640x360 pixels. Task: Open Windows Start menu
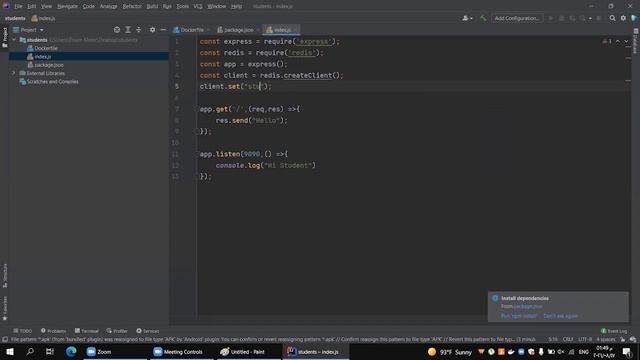(10, 351)
